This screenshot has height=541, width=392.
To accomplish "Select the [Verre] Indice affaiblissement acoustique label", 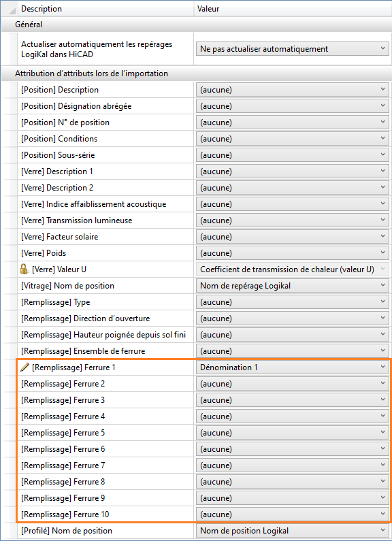I will 93,204.
